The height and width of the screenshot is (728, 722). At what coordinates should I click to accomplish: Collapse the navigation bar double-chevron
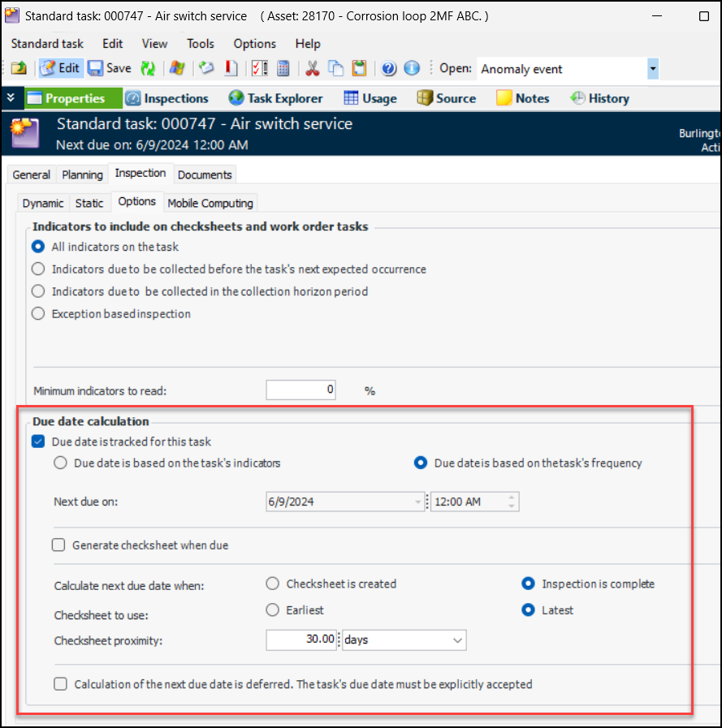(x=11, y=98)
